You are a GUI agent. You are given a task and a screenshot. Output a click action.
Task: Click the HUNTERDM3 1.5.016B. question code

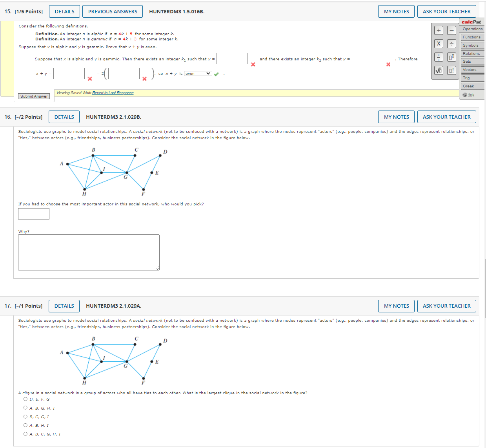point(177,11)
